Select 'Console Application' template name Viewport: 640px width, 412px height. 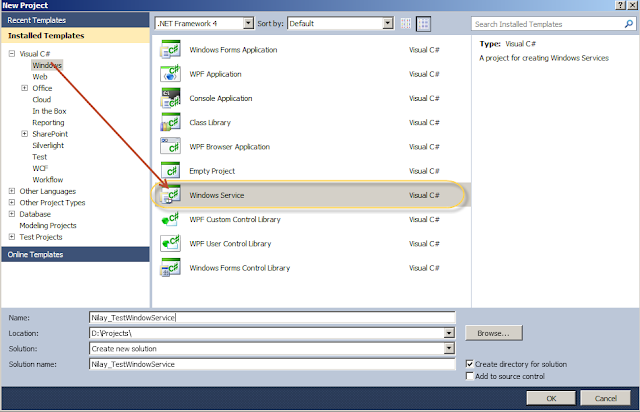221,98
